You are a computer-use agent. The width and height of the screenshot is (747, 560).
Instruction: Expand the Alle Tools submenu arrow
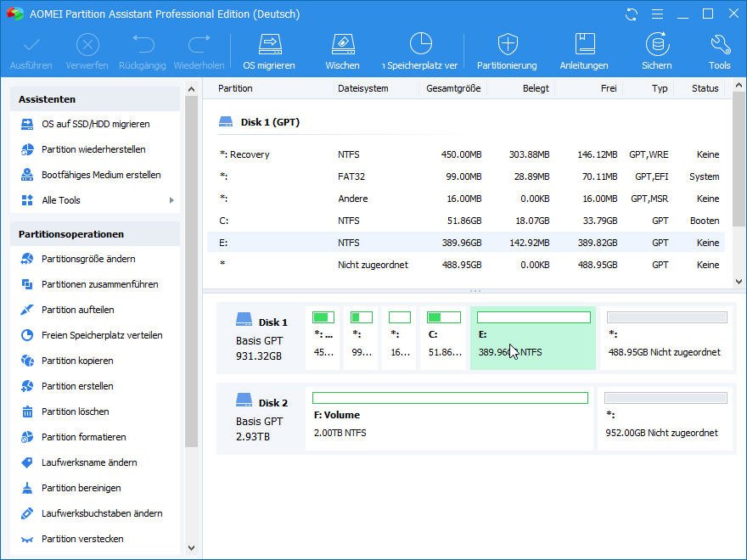tap(171, 200)
